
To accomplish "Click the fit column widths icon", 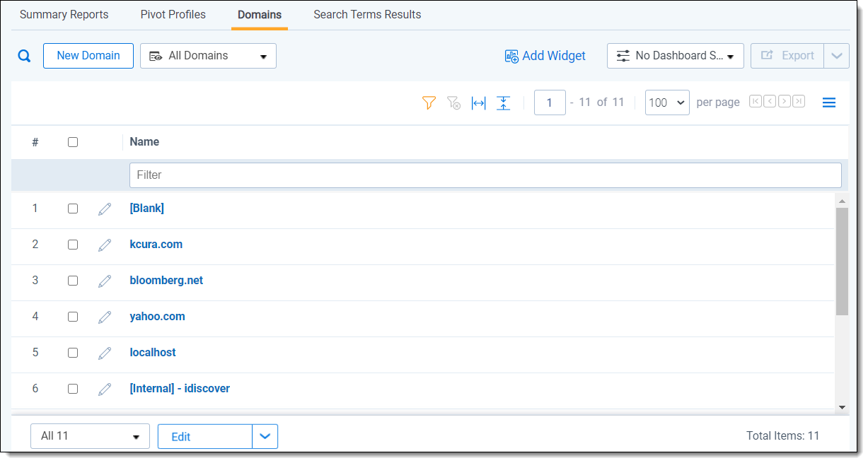I will click(x=479, y=103).
